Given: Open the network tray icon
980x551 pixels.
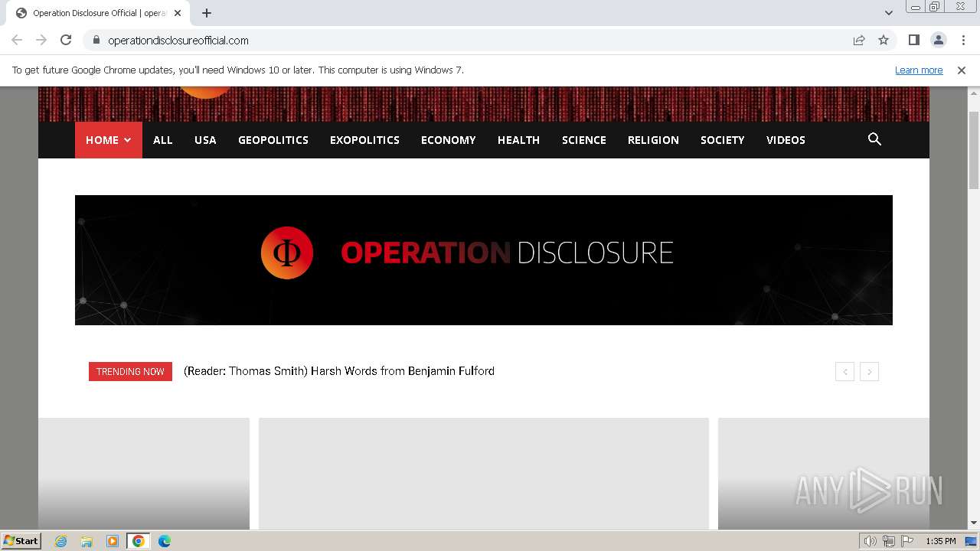Looking at the screenshot, I should point(889,541).
